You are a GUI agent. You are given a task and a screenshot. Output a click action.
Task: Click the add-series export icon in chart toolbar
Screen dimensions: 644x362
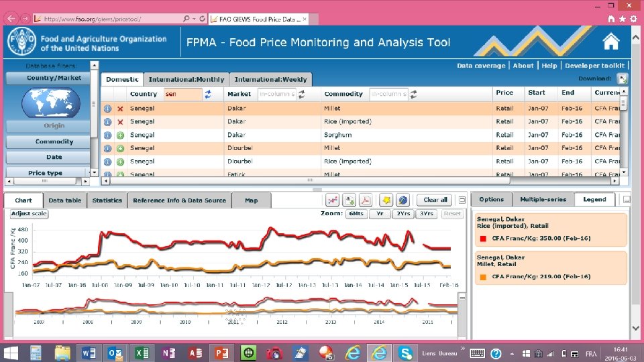[x=350, y=200]
